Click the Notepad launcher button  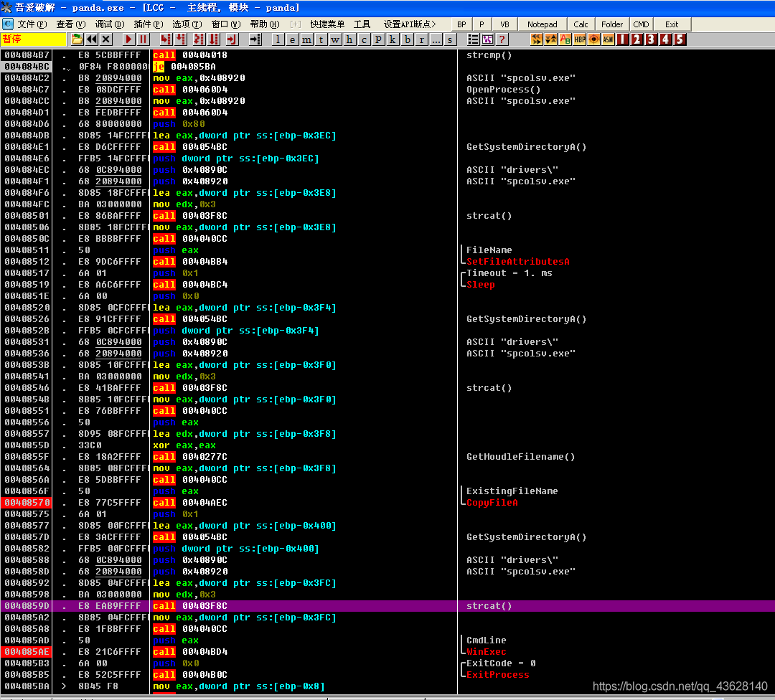pyautogui.click(x=542, y=24)
